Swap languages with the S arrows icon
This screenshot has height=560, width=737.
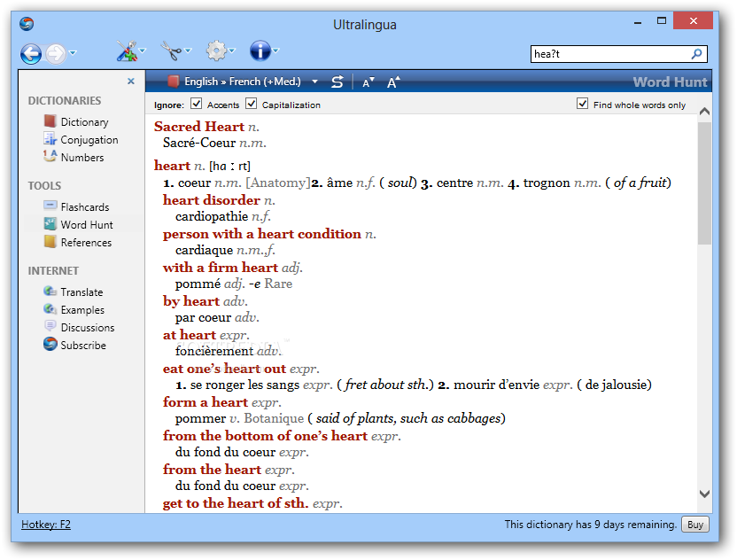pos(337,82)
